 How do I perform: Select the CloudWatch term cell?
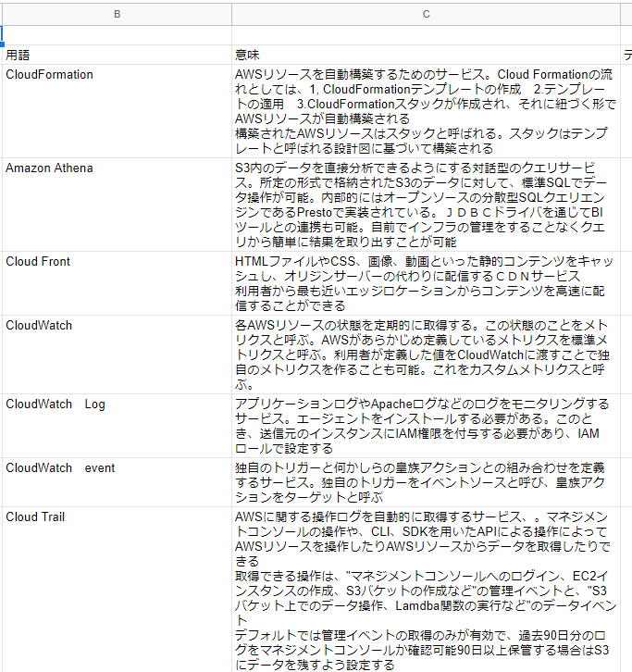click(117, 355)
